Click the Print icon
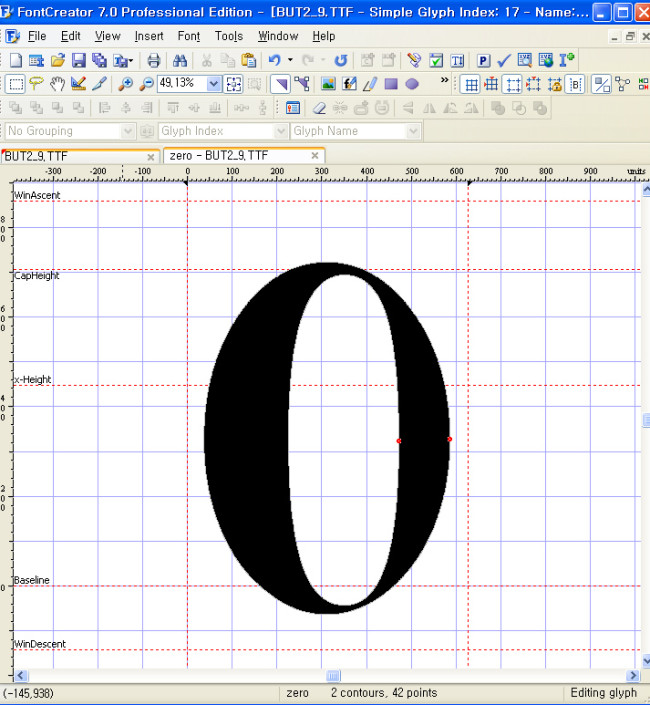 tap(153, 60)
